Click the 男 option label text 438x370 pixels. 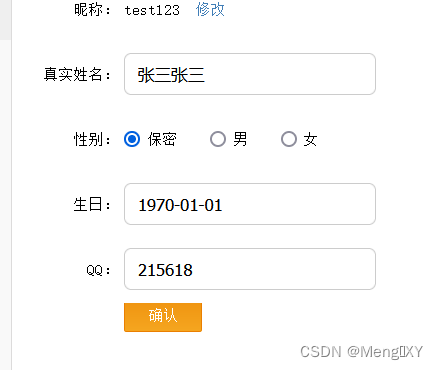coord(240,139)
